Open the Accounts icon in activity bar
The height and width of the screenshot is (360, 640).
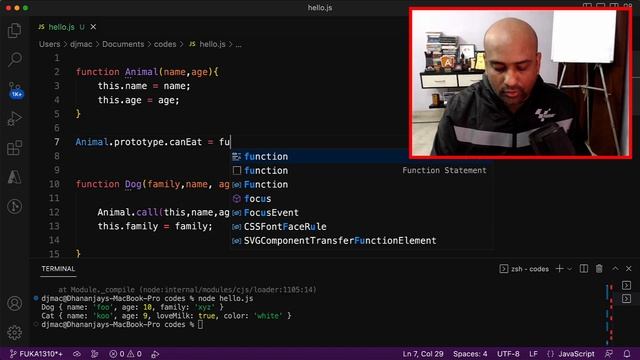coord(15,303)
